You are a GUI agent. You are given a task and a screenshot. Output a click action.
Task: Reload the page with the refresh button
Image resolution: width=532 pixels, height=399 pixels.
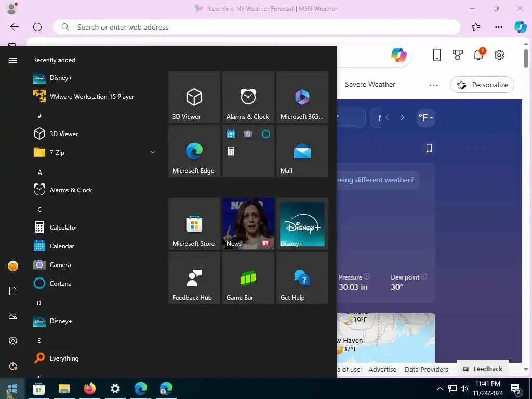(x=37, y=27)
